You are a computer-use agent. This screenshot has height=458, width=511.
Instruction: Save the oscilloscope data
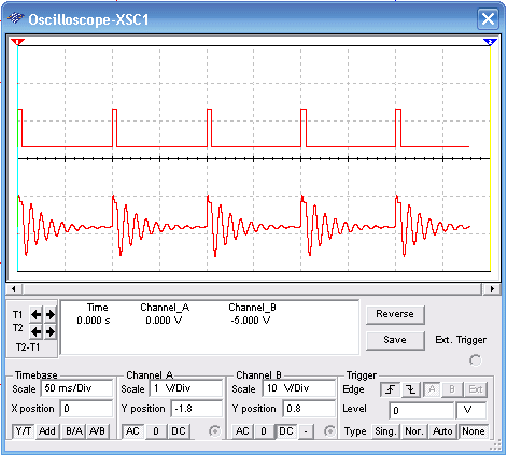(395, 340)
